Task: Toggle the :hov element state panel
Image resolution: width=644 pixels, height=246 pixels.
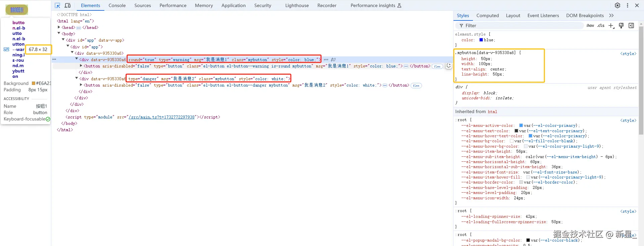Action: [x=590, y=26]
